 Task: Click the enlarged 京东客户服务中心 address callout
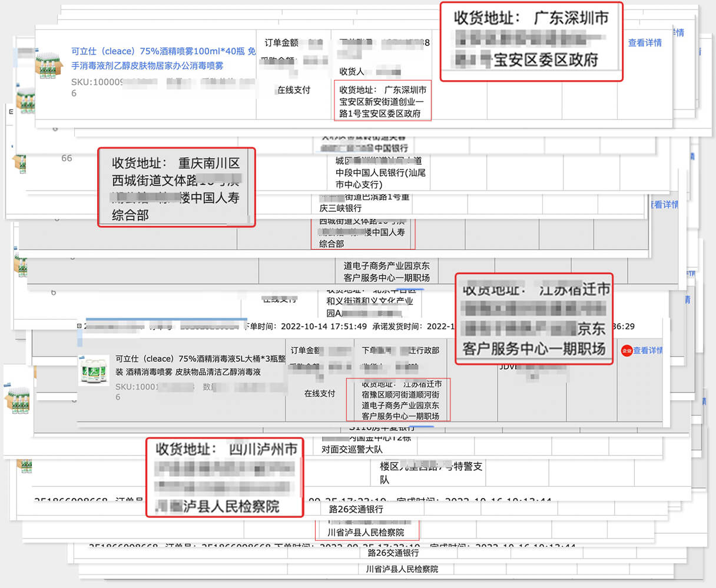pos(534,319)
